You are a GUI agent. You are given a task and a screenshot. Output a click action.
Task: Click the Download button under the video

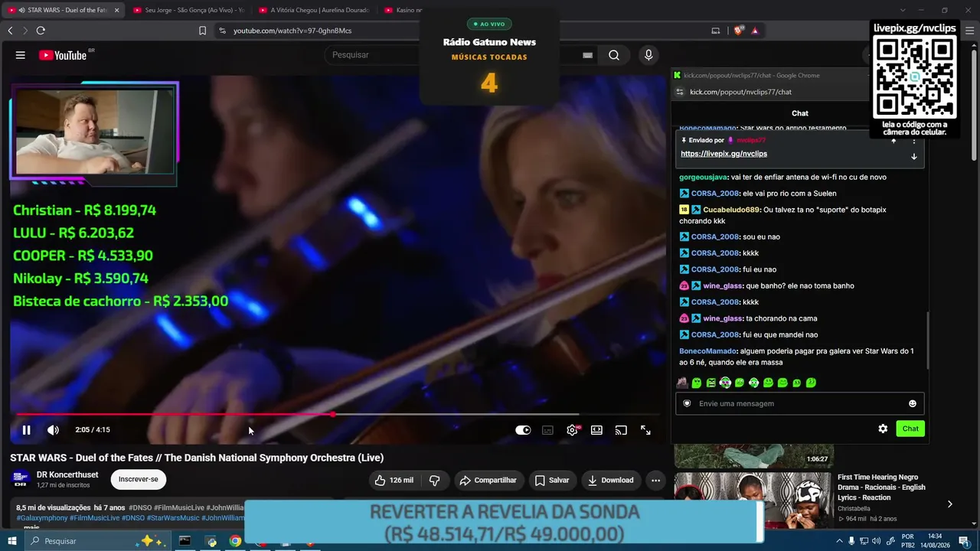[610, 481]
